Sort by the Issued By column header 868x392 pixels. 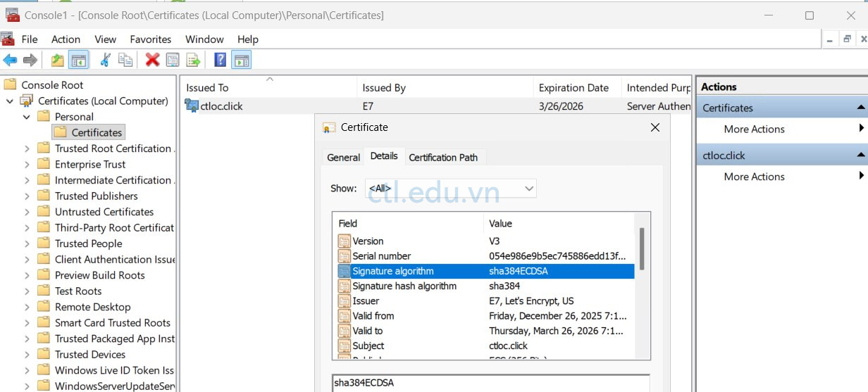coord(445,88)
